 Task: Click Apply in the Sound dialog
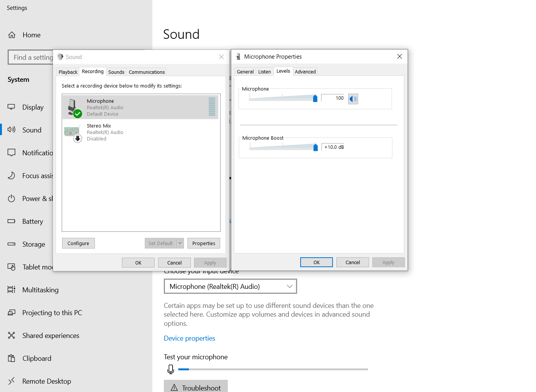click(x=210, y=263)
